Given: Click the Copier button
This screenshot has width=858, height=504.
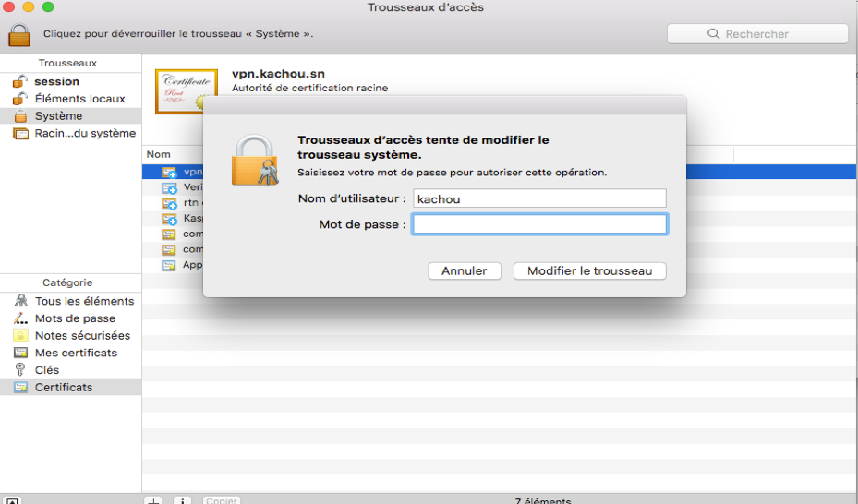Looking at the screenshot, I should point(222,500).
